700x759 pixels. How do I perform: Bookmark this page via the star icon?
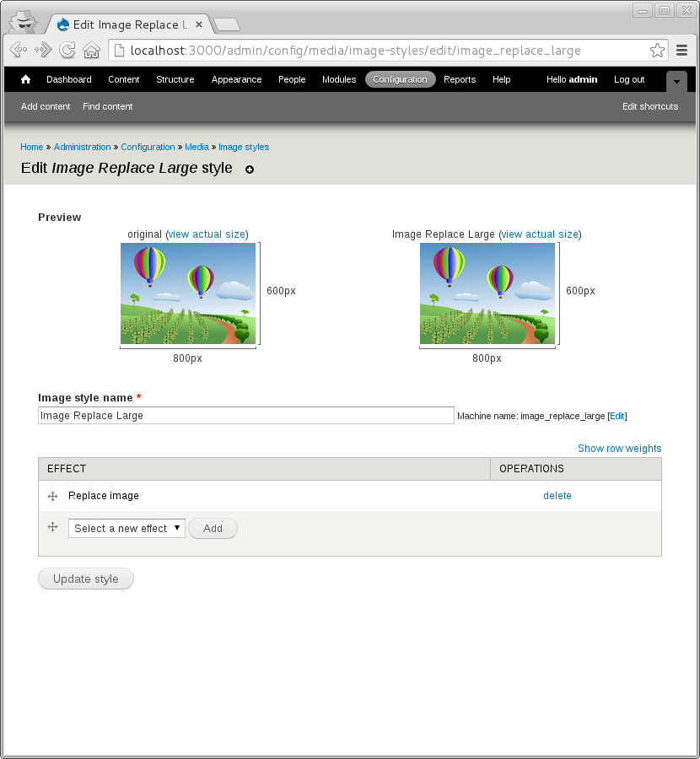(657, 50)
